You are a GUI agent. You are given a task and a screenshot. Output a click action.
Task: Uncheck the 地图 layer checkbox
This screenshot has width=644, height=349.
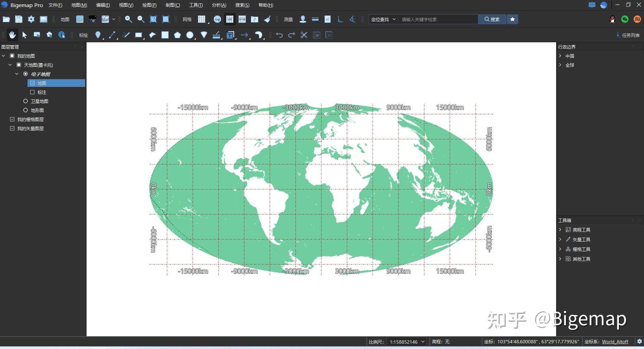tap(33, 83)
